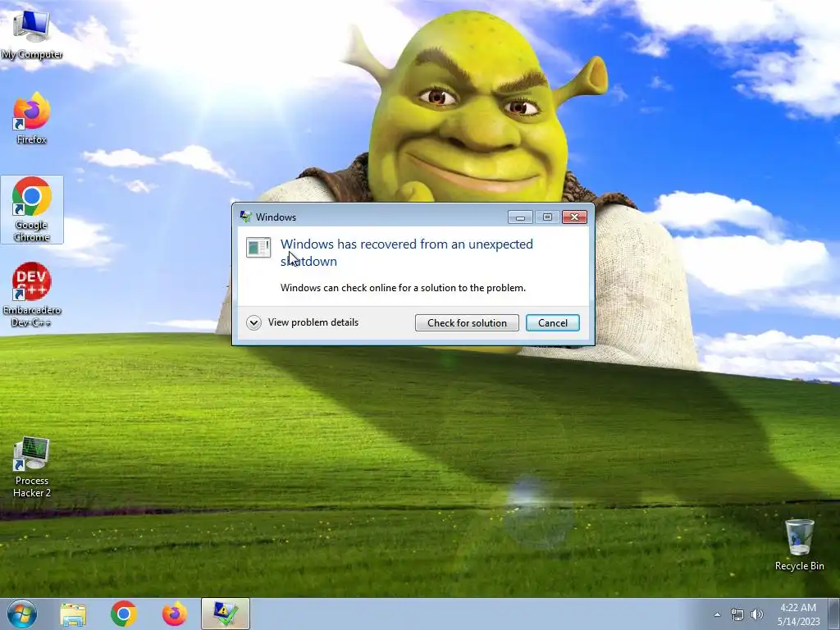Open the My Computer desktop icon

pyautogui.click(x=32, y=34)
